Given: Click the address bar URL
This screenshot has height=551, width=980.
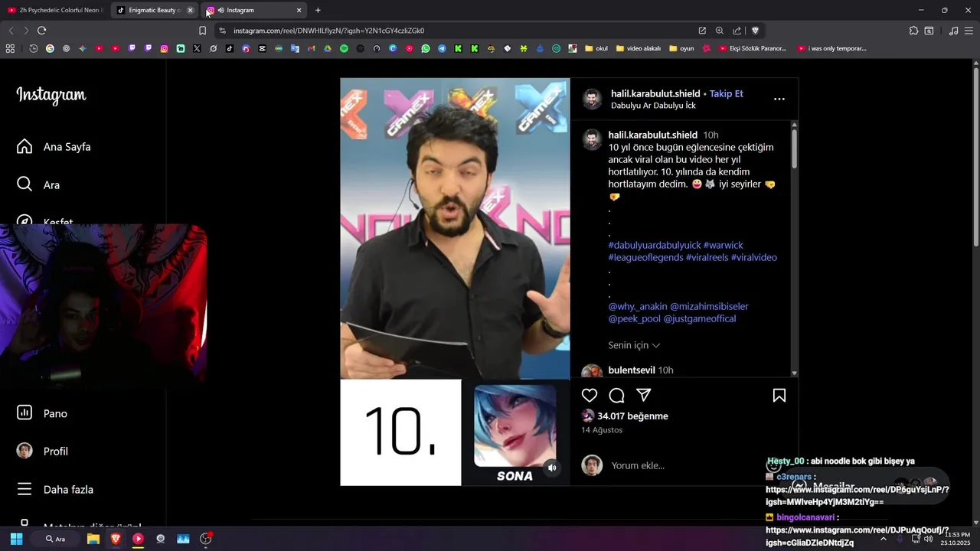Looking at the screenshot, I should coord(329,31).
